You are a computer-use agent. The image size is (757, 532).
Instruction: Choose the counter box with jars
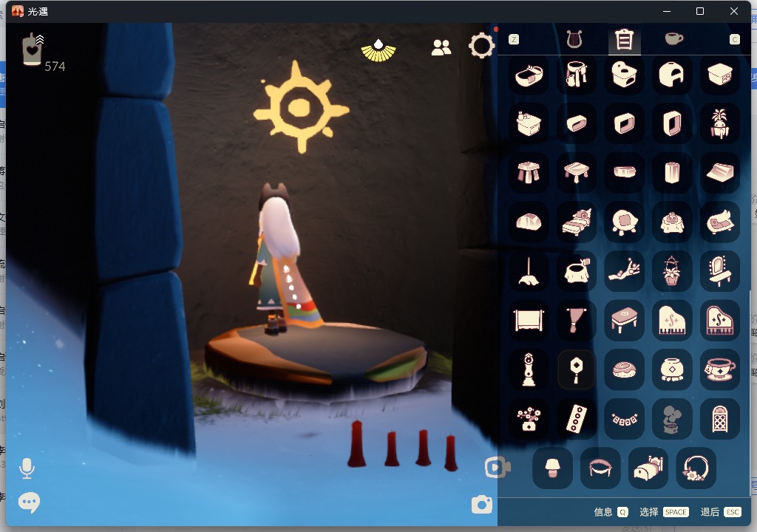529,123
